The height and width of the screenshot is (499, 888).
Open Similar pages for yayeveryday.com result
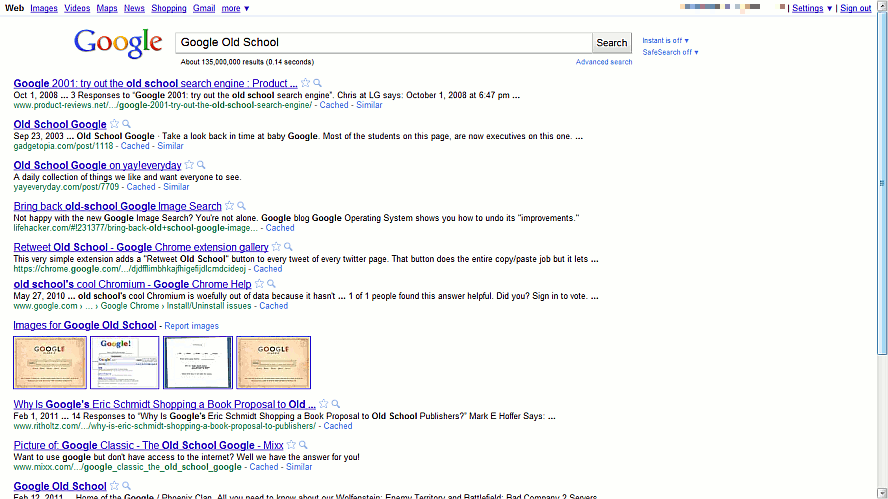coord(176,187)
